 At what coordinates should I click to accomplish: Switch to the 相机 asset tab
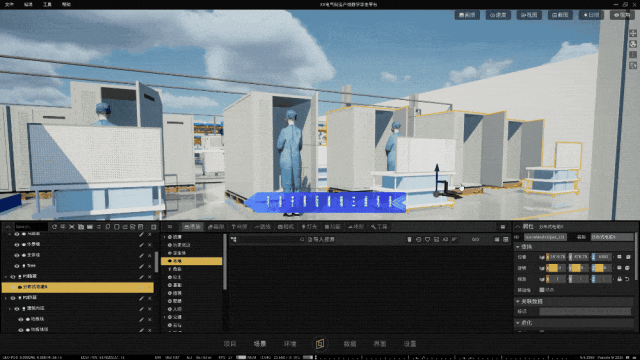(286, 227)
